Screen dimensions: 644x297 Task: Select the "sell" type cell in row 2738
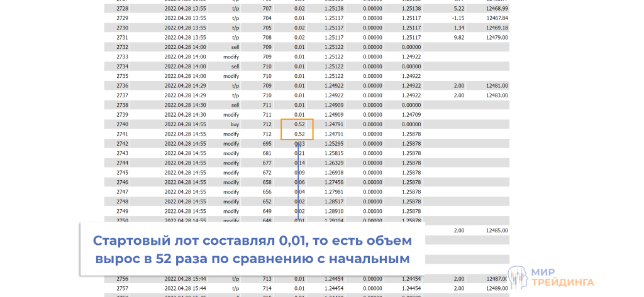tap(235, 105)
